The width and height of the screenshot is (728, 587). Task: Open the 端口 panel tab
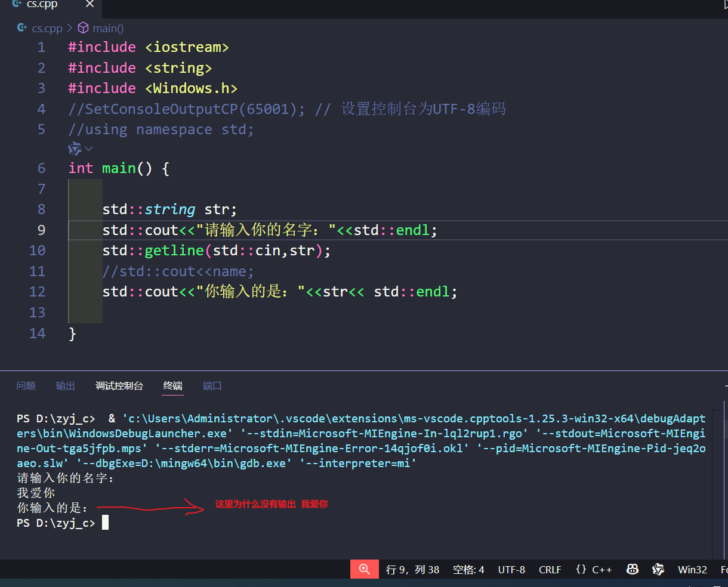coord(212,386)
